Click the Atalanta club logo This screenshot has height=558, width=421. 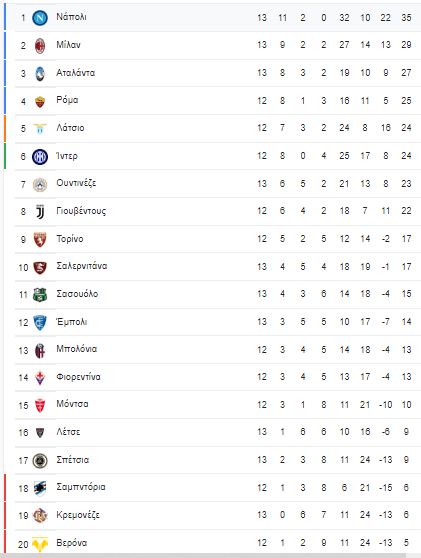pyautogui.click(x=40, y=73)
